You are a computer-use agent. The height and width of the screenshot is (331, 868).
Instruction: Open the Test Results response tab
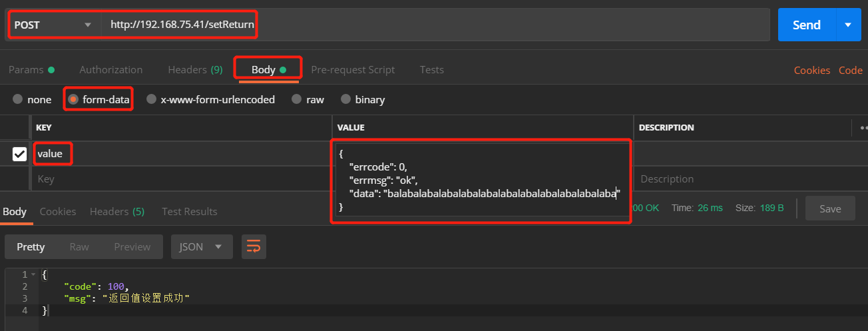189,212
